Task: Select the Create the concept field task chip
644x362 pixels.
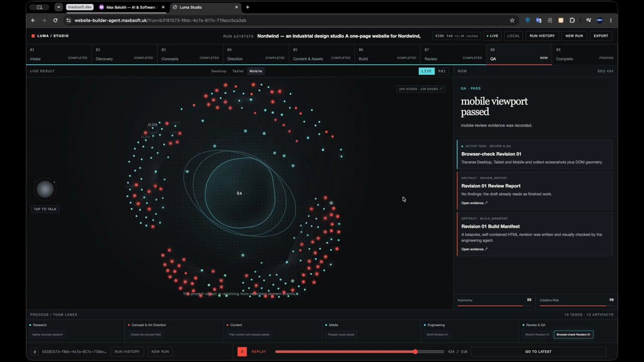Action: coord(146,334)
